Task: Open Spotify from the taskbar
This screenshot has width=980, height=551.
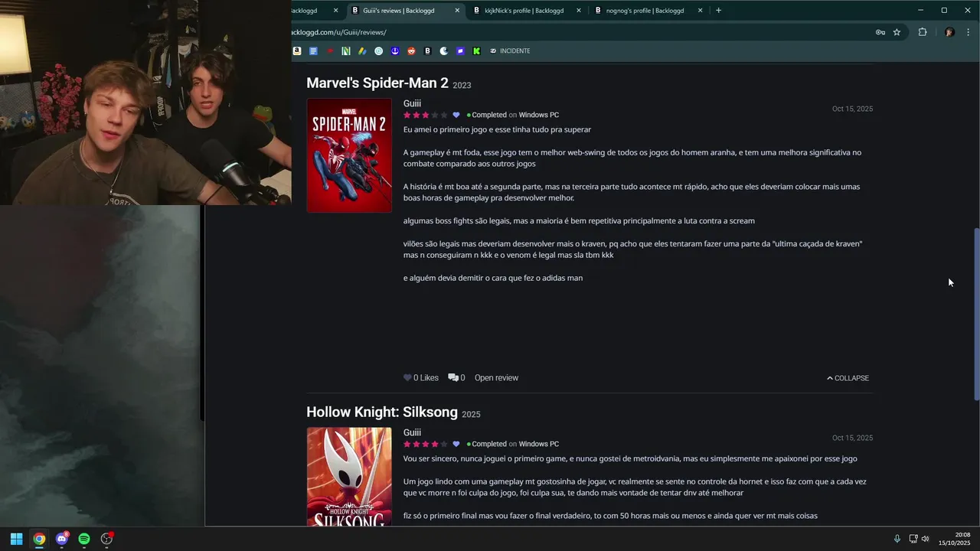Action: tap(84, 539)
